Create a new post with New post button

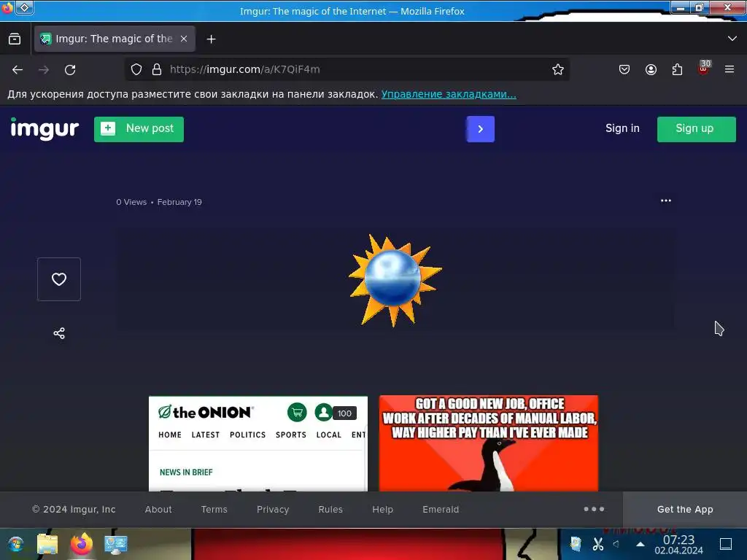click(139, 129)
